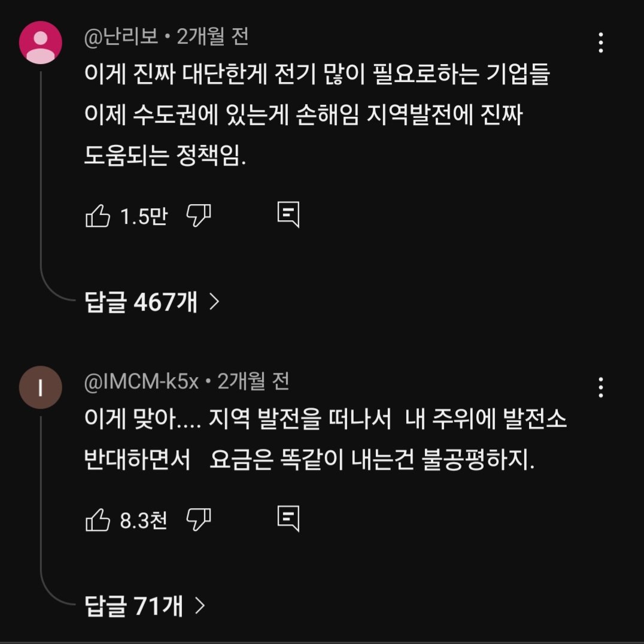The height and width of the screenshot is (644, 644).
Task: Reply to @IMCM-k5x's comment
Action: [x=288, y=518]
